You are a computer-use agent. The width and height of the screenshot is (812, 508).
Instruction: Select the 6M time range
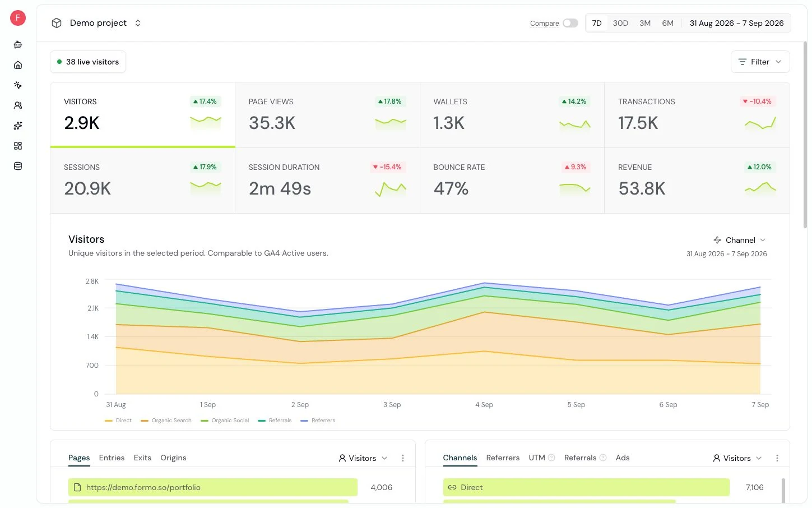[x=667, y=23]
